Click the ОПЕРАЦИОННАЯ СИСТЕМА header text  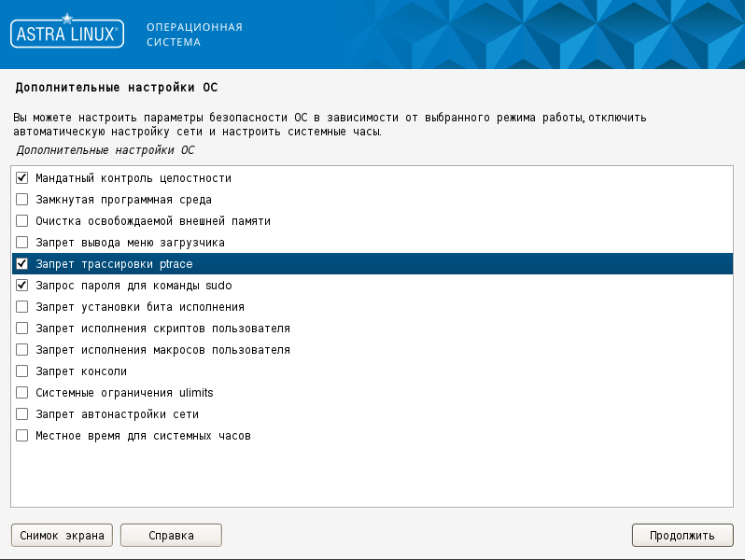click(x=194, y=35)
